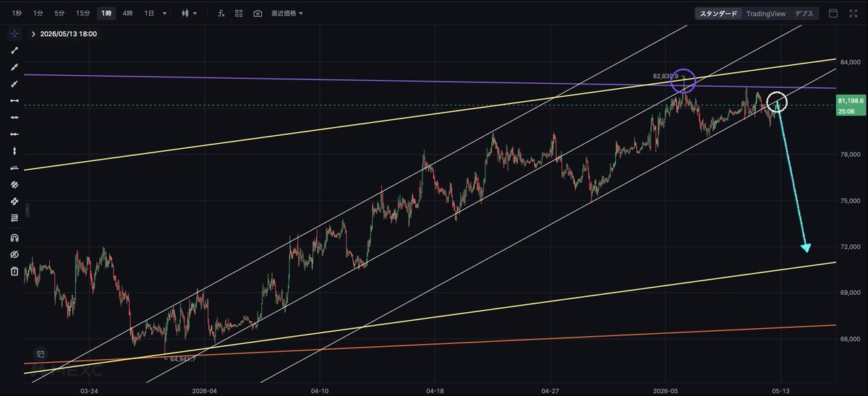Take a chart snapshot with camera icon
The image size is (868, 396).
pyautogui.click(x=258, y=13)
